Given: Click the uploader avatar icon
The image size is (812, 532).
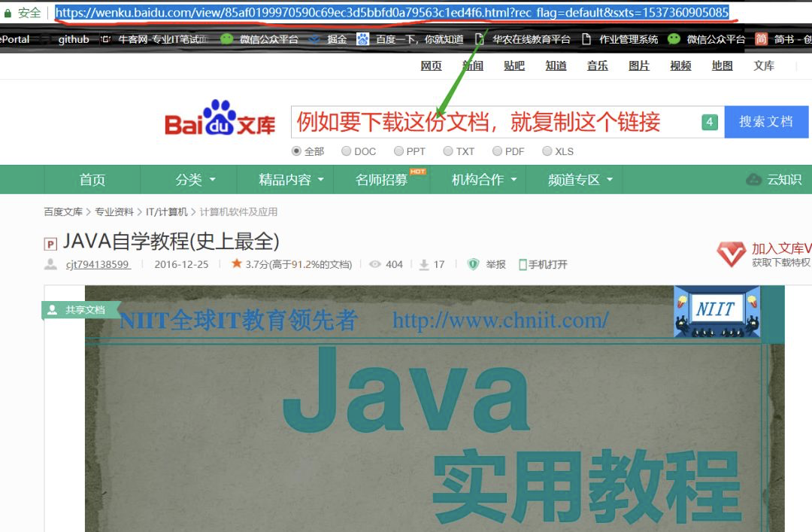Looking at the screenshot, I should [51, 264].
